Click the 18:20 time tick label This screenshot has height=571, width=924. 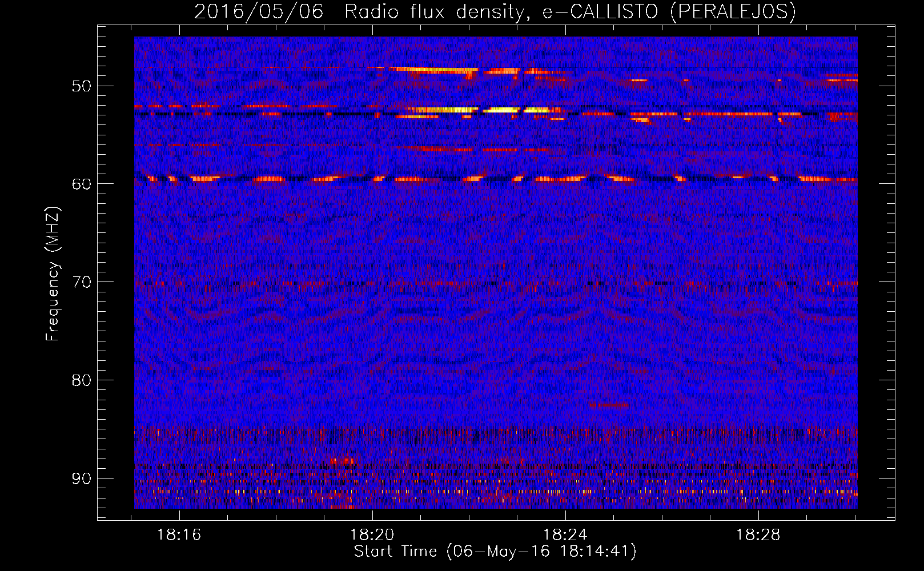(372, 535)
